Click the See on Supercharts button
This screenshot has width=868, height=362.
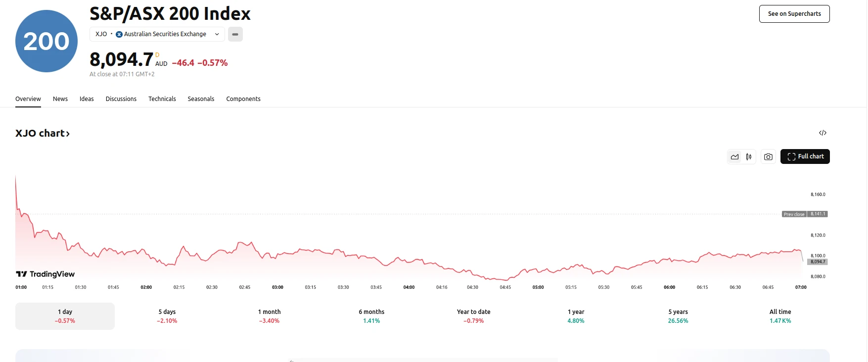coord(794,13)
